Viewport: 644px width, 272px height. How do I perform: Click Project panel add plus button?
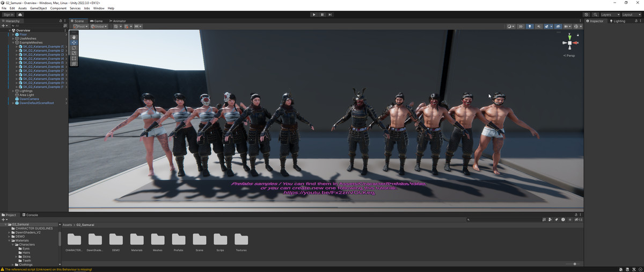pyautogui.click(x=3, y=220)
